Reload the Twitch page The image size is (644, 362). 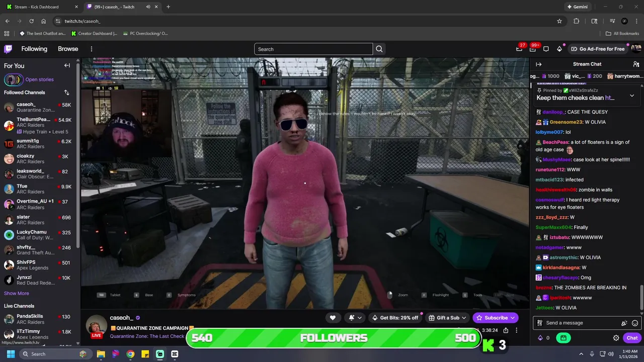click(x=31, y=21)
